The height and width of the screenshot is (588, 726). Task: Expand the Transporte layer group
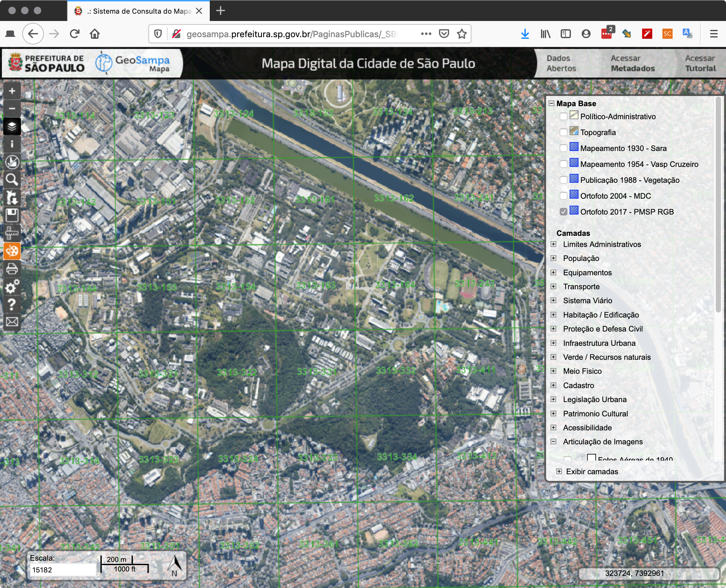coord(553,287)
